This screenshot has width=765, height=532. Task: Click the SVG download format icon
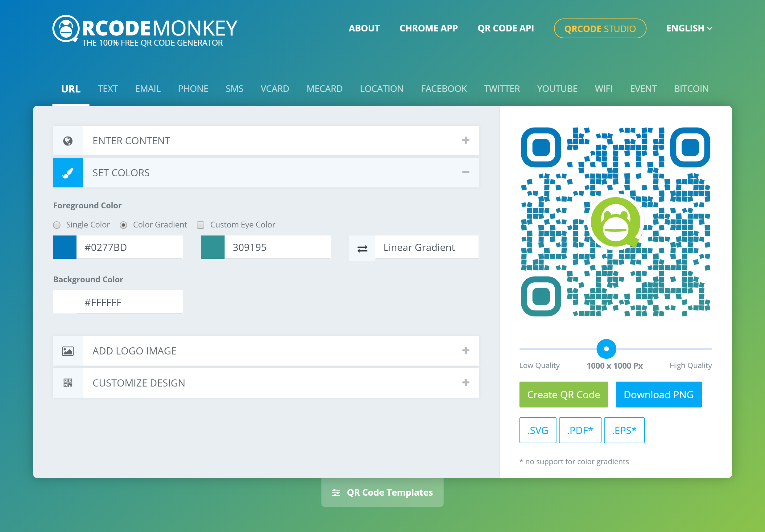[x=537, y=430]
